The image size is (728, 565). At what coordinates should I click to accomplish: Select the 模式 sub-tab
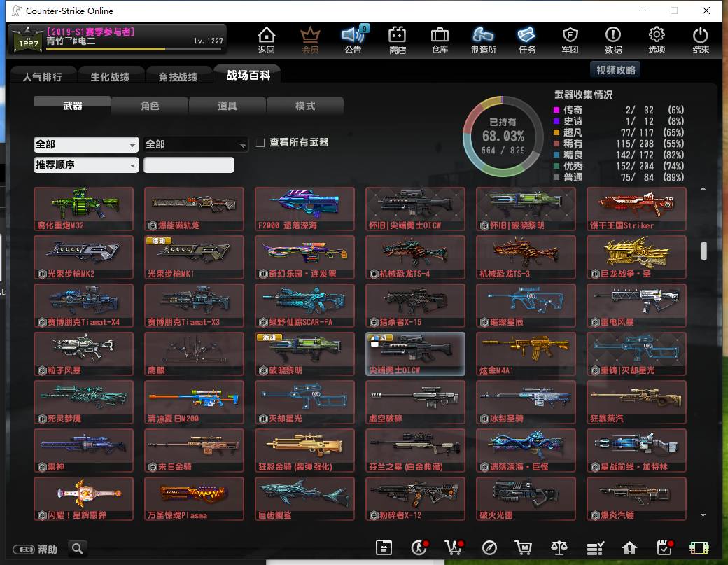tap(305, 106)
